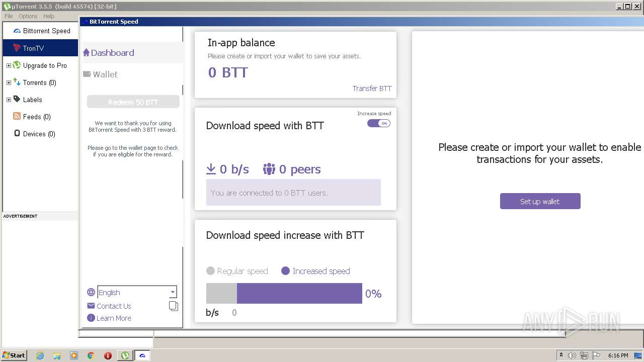Screen dimensions: 644x362
Task: Open the Help menu
Action: point(48,16)
